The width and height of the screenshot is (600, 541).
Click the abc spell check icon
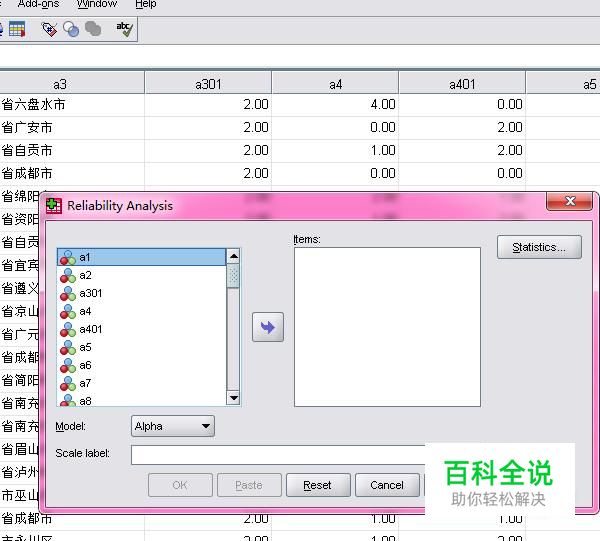point(125,29)
